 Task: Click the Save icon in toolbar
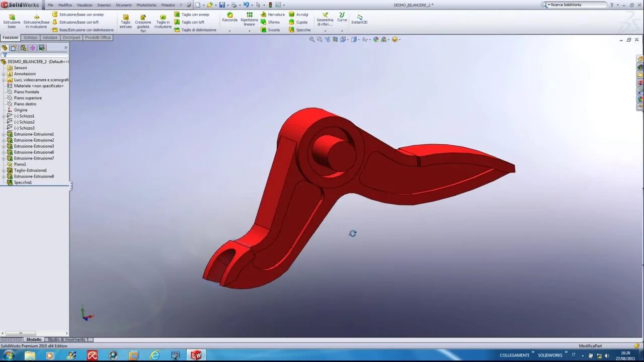[222, 5]
